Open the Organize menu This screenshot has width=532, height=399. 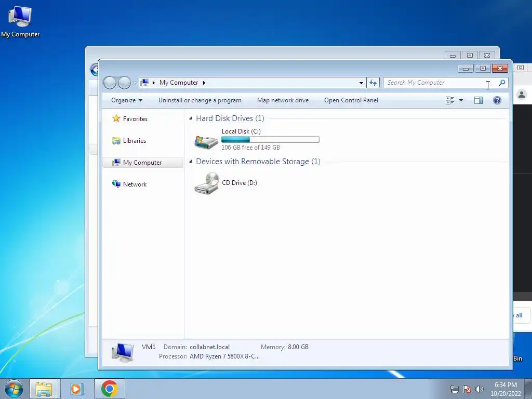coord(127,100)
